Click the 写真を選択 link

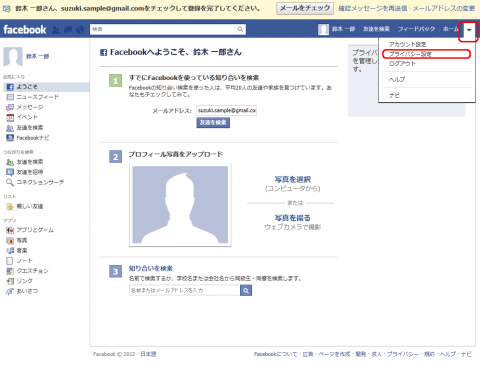coord(292,179)
